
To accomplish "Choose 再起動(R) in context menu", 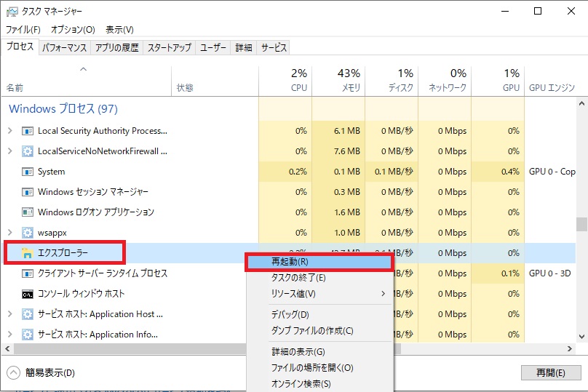I will tap(319, 262).
